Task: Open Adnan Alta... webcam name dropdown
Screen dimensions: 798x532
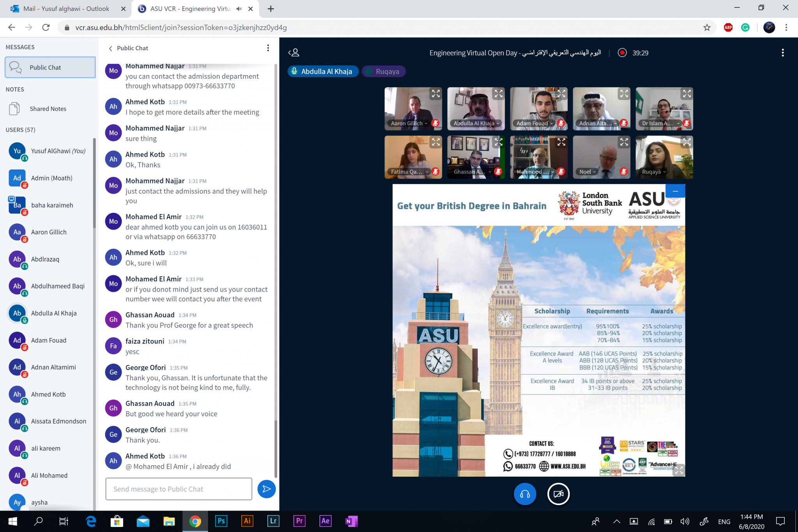Action: (598, 123)
